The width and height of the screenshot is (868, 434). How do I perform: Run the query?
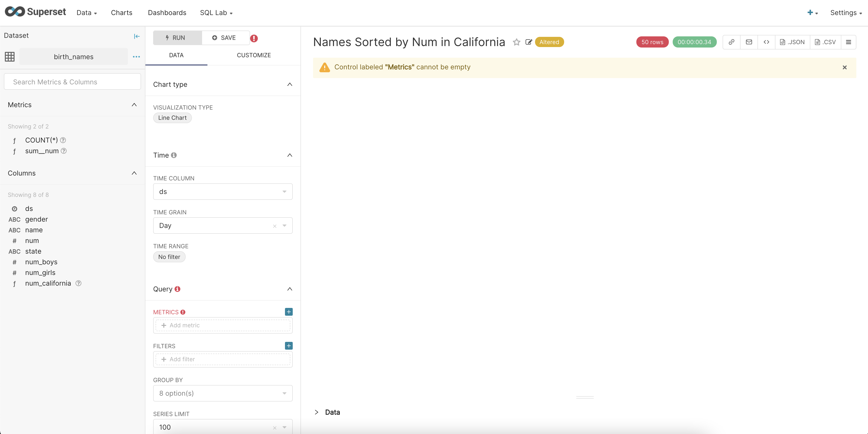click(177, 37)
